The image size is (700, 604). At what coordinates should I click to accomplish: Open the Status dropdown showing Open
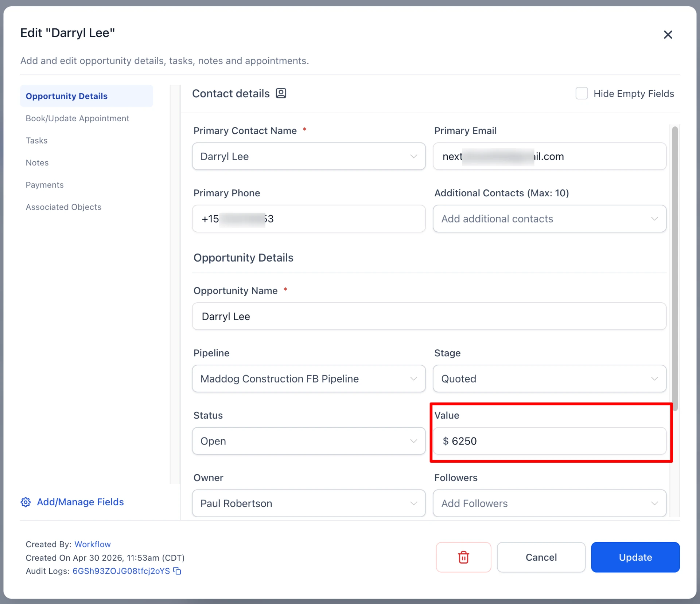point(309,441)
